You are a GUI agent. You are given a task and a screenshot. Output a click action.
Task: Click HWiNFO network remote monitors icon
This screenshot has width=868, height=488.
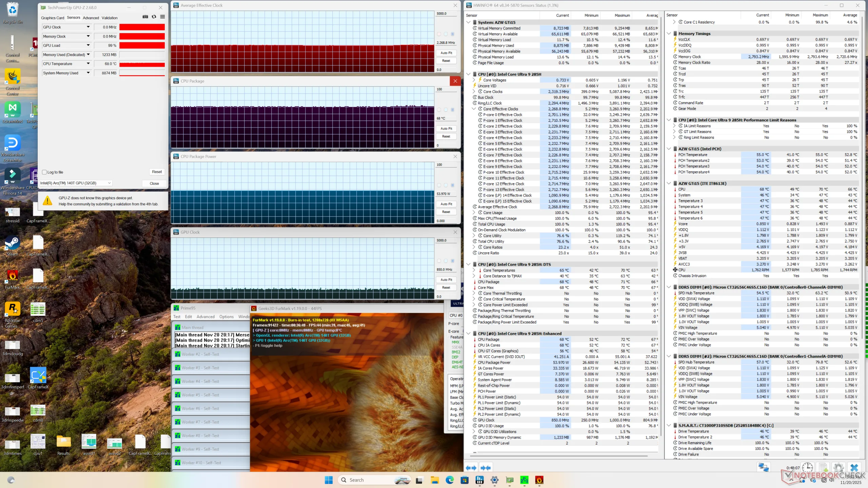coord(764,468)
